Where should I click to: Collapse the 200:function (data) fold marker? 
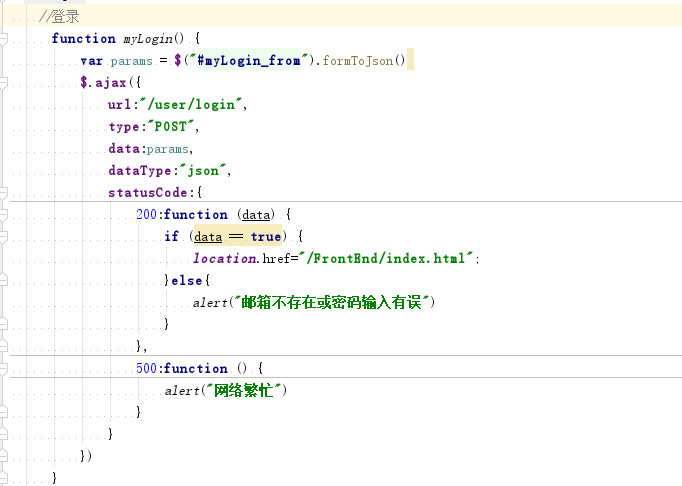click(x=3, y=215)
